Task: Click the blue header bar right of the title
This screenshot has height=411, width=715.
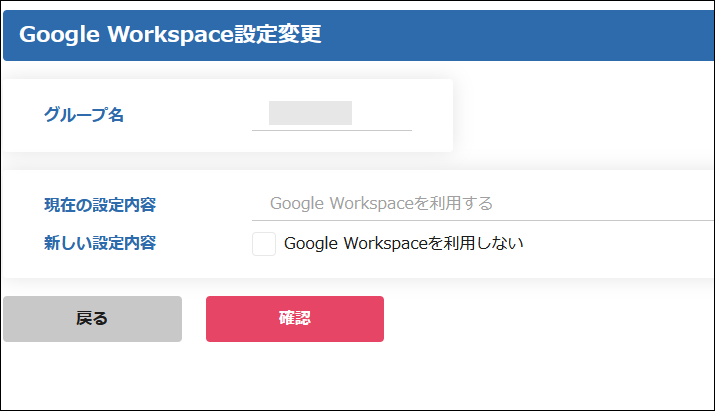Action: click(x=520, y=35)
